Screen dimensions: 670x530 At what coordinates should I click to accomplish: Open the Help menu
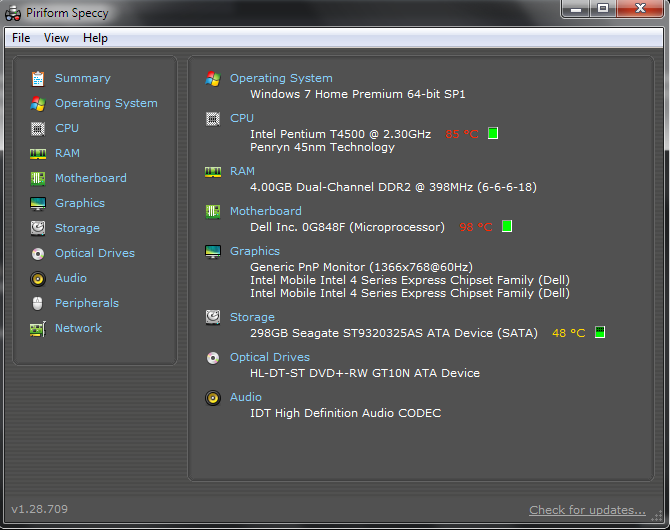coord(95,38)
